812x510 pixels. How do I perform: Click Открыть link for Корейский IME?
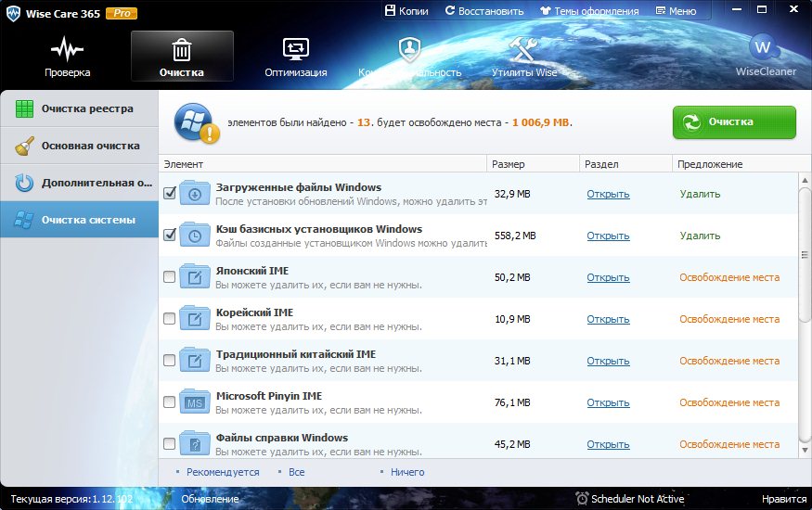[x=608, y=319]
